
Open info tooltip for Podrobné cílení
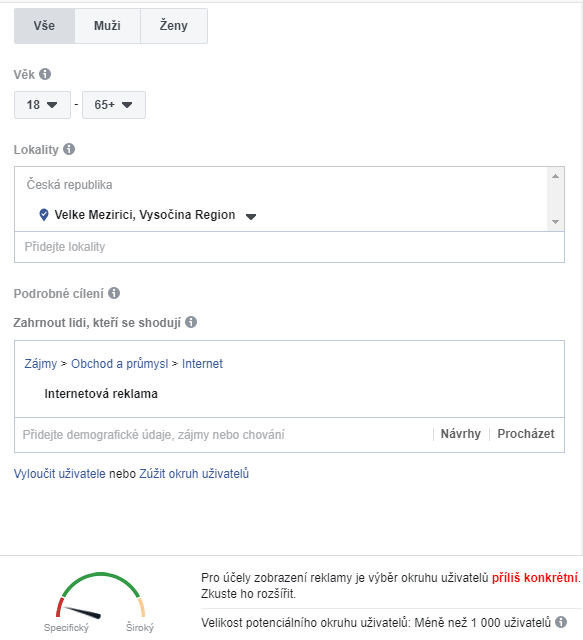(x=114, y=293)
